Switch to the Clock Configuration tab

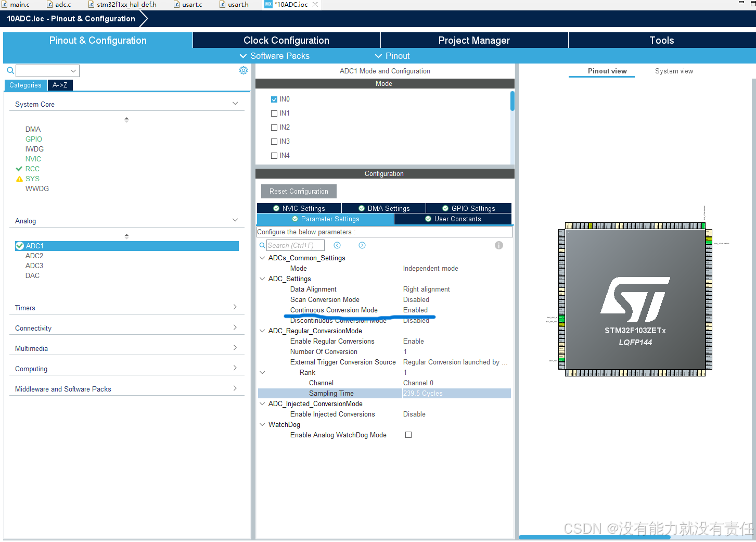286,40
